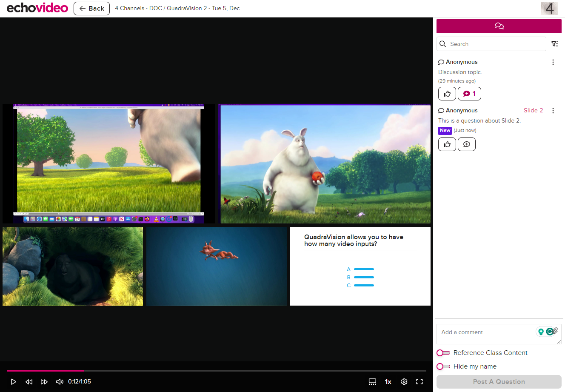This screenshot has height=392, width=565.
Task: Select the dark cave video source
Action: click(73, 266)
